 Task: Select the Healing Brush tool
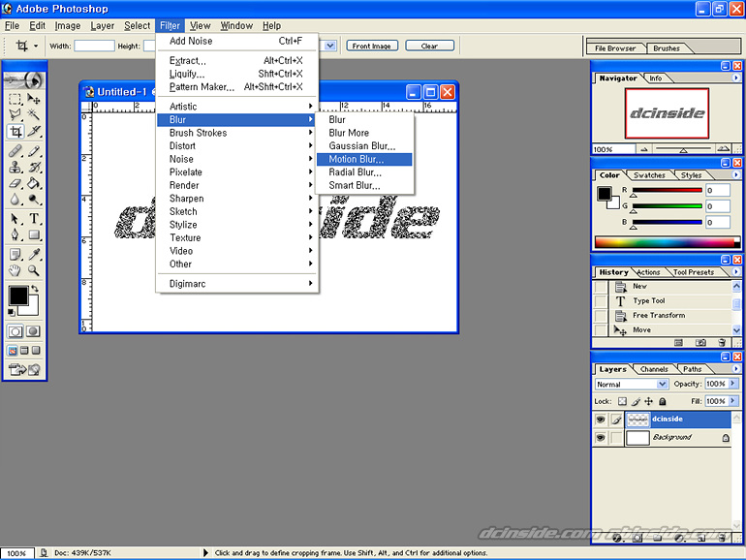click(15, 151)
